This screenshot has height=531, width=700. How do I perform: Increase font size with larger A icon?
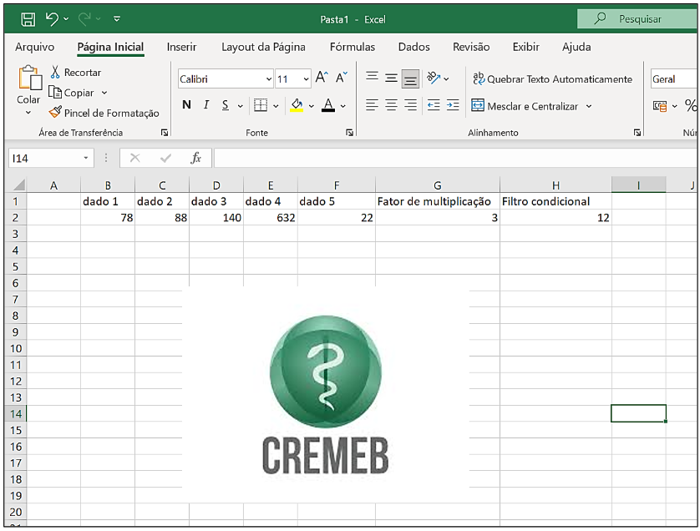(321, 78)
